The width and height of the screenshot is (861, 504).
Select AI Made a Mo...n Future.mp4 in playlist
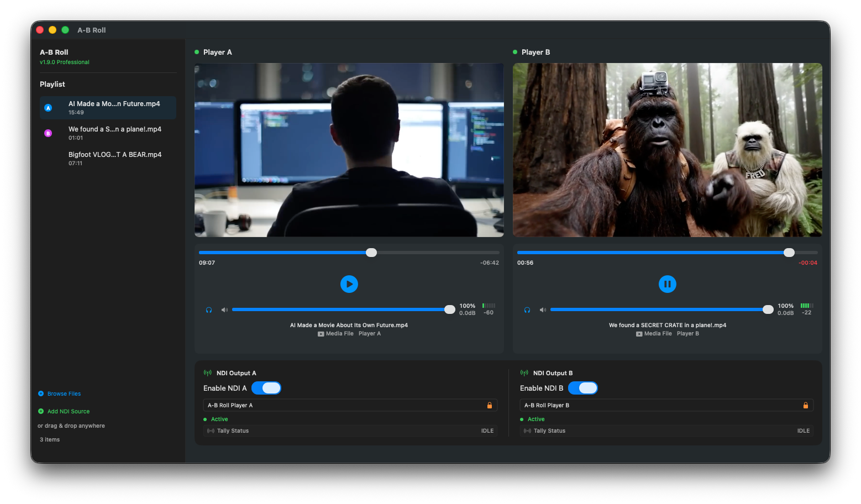click(x=108, y=108)
